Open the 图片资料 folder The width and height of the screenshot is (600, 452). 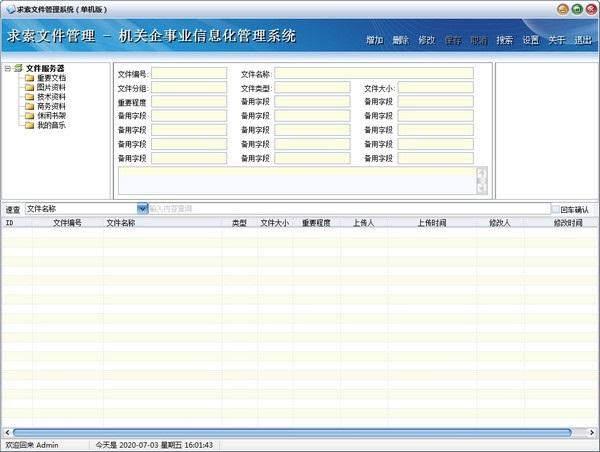click(50, 87)
